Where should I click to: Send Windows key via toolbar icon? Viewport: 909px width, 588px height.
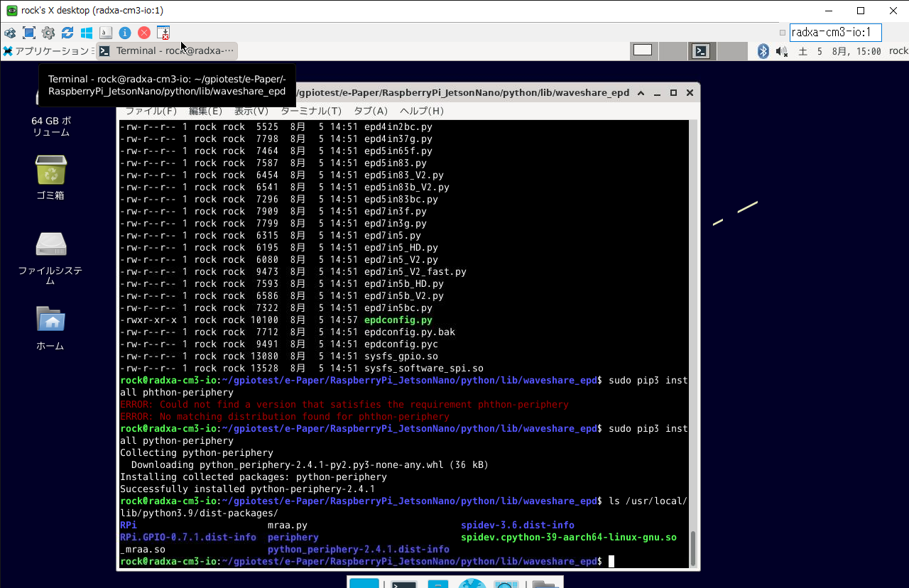pos(87,33)
